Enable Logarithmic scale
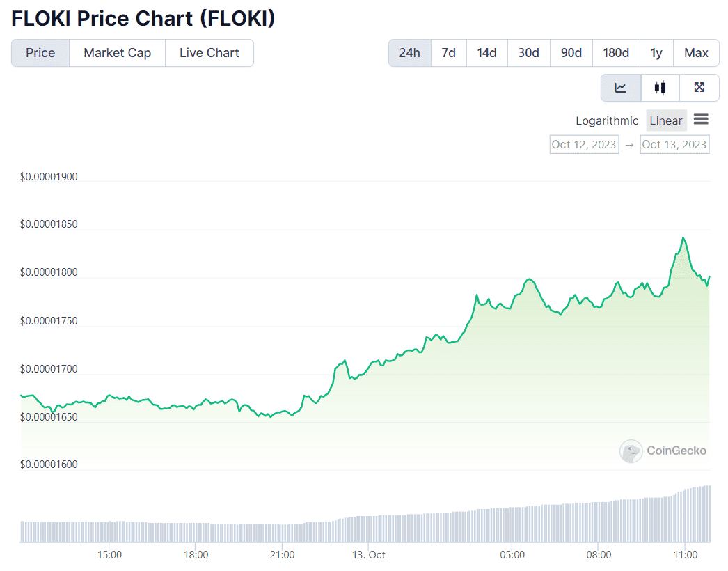The height and width of the screenshot is (571, 728). [x=607, y=120]
